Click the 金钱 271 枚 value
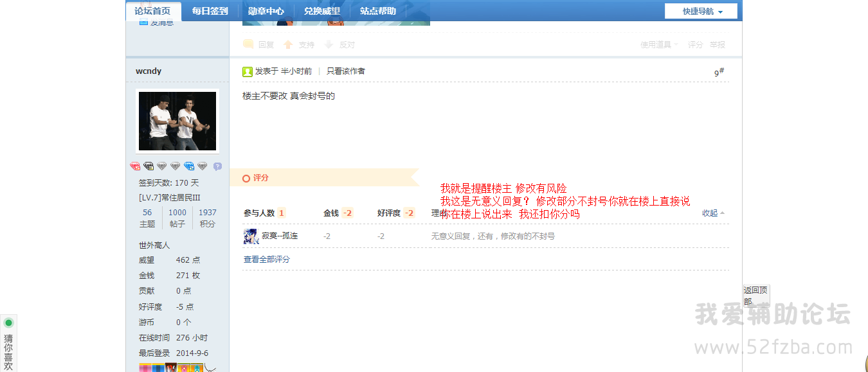The image size is (868, 372). pos(188,276)
